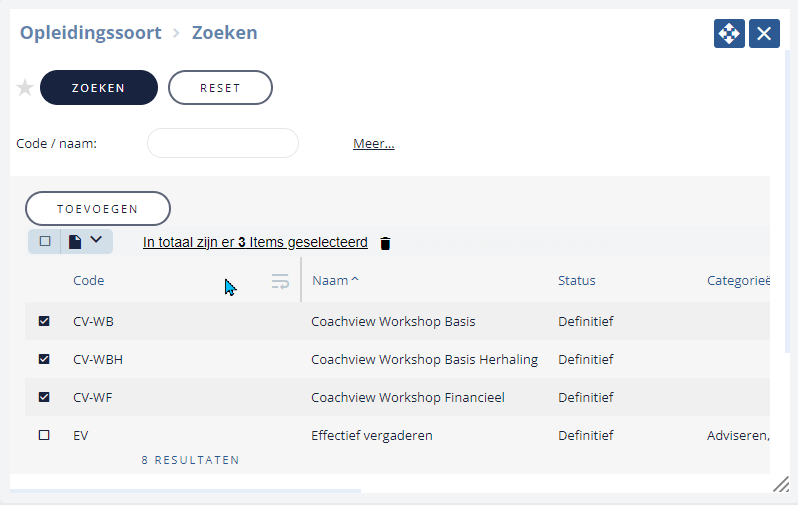Uncheck the CV-WB row checkbox

[44, 321]
